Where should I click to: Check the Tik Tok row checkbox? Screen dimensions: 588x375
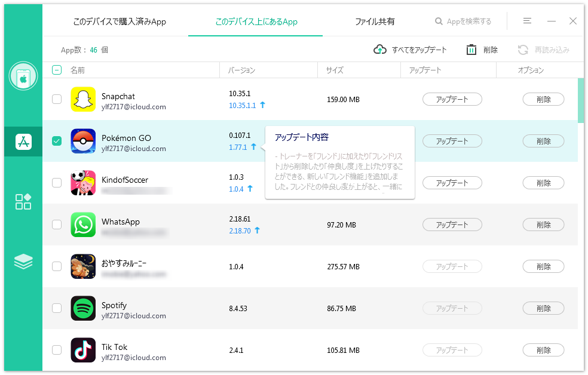57,350
